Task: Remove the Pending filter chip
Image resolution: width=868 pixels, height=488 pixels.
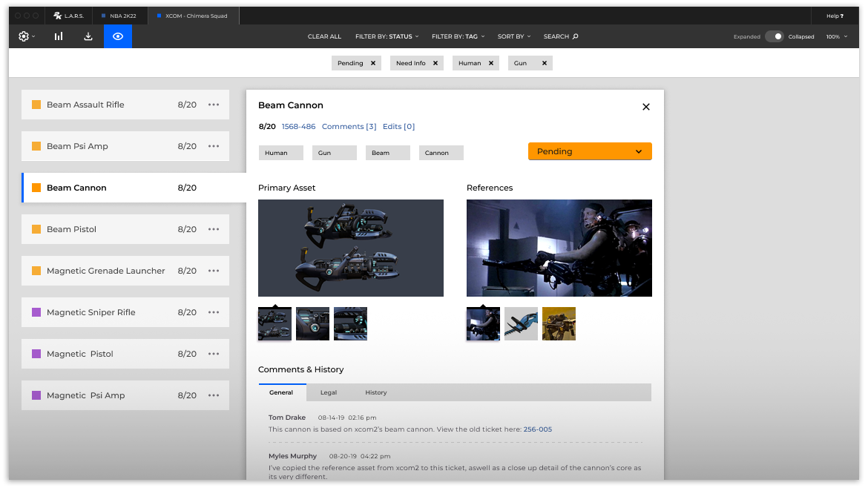Action: [x=373, y=63]
